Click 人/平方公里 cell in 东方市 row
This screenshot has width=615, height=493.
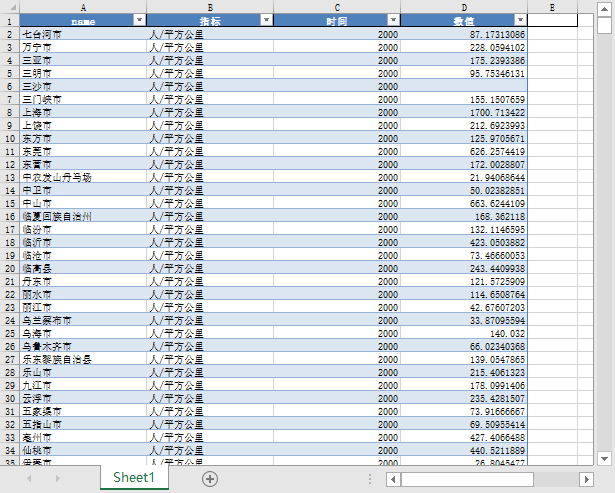click(x=210, y=138)
